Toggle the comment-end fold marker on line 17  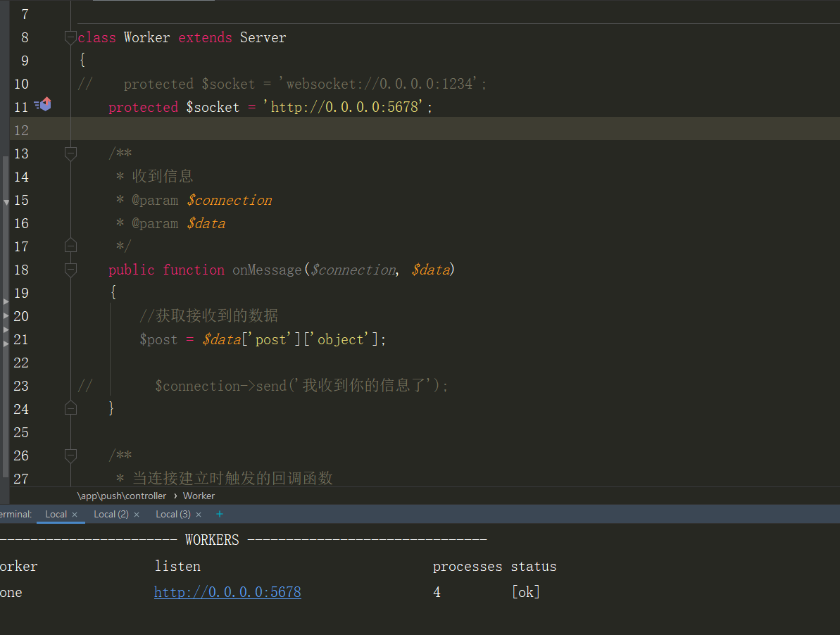pyautogui.click(x=70, y=246)
